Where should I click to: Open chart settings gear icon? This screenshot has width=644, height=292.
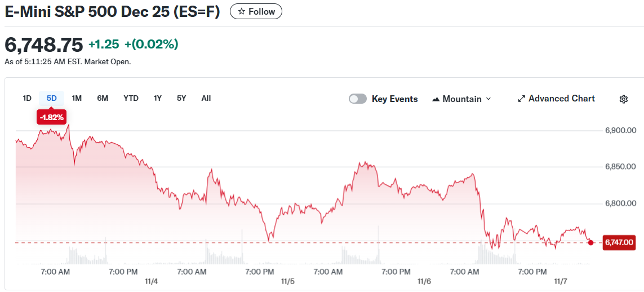624,99
